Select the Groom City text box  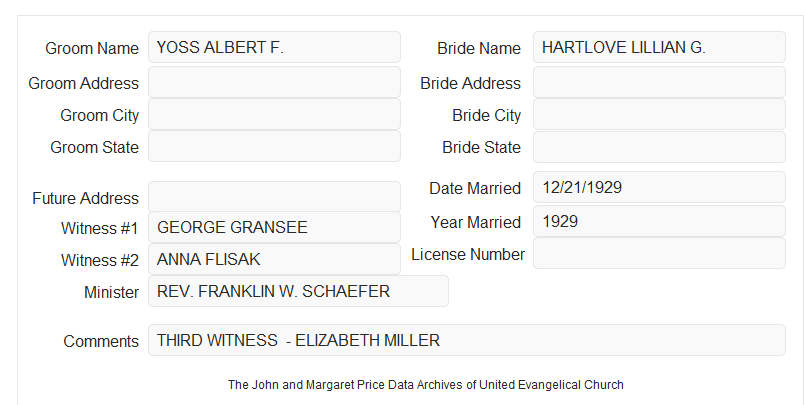(x=274, y=114)
